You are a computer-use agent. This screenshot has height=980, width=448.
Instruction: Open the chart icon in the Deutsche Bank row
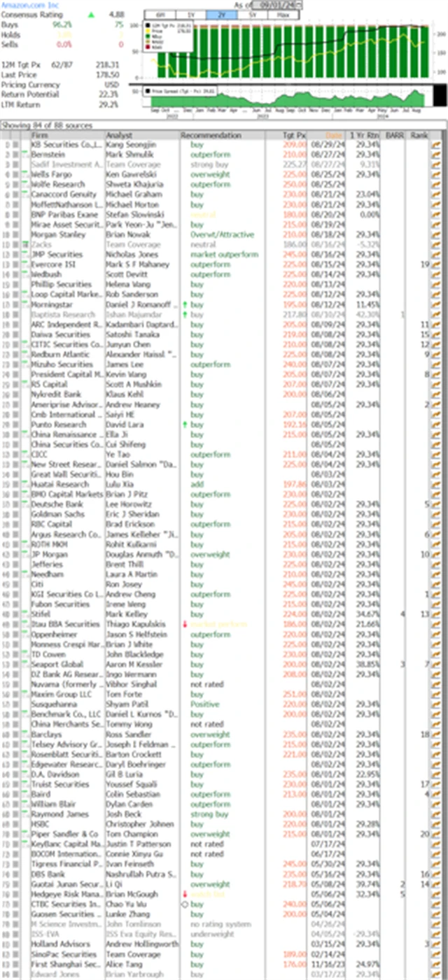(x=436, y=504)
